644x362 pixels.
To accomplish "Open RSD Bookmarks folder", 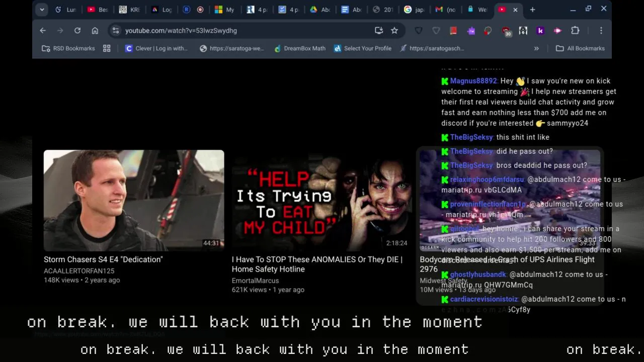I will (x=68, y=48).
